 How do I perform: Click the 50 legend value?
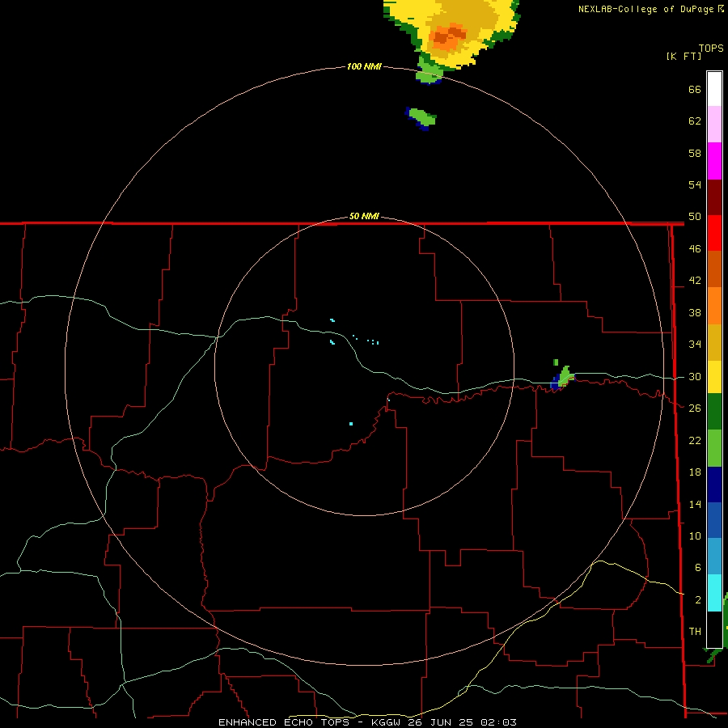(695, 217)
